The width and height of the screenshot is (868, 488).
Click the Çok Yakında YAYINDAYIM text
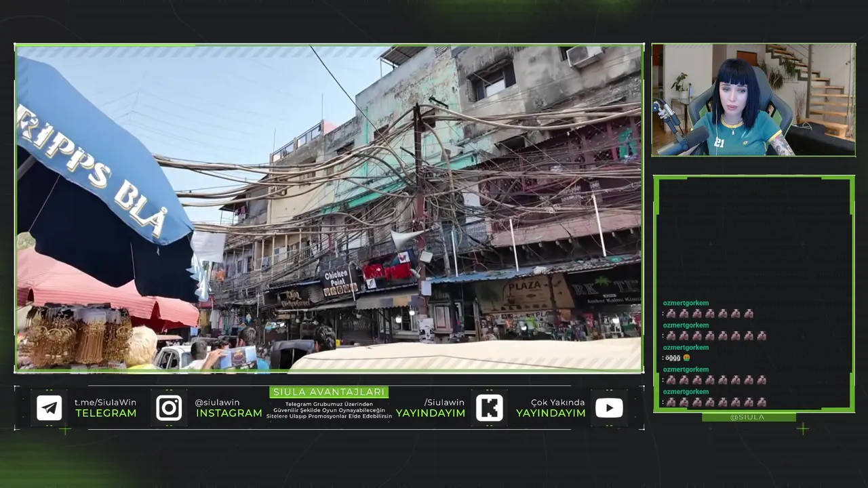coord(551,407)
